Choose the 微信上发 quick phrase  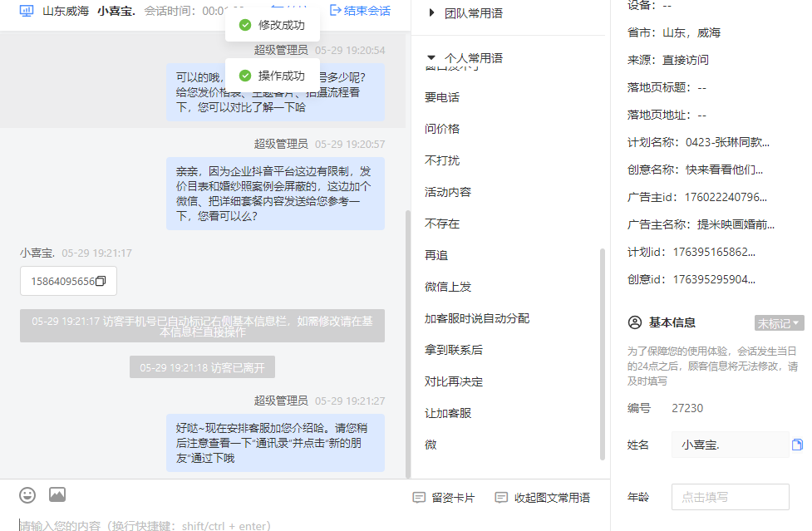(448, 287)
